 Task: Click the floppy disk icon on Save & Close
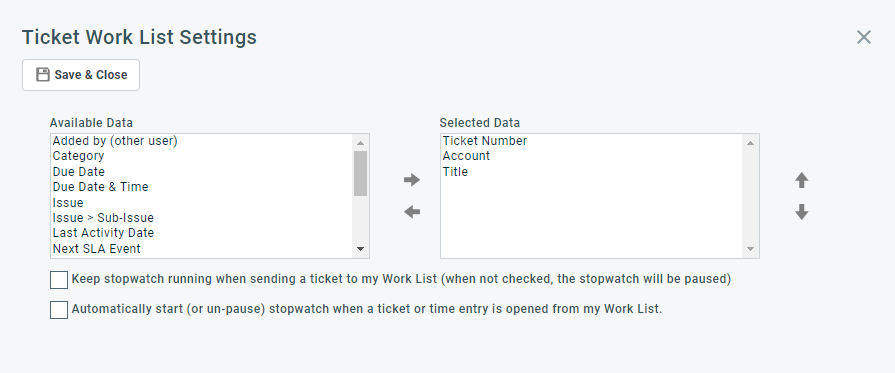click(x=43, y=75)
